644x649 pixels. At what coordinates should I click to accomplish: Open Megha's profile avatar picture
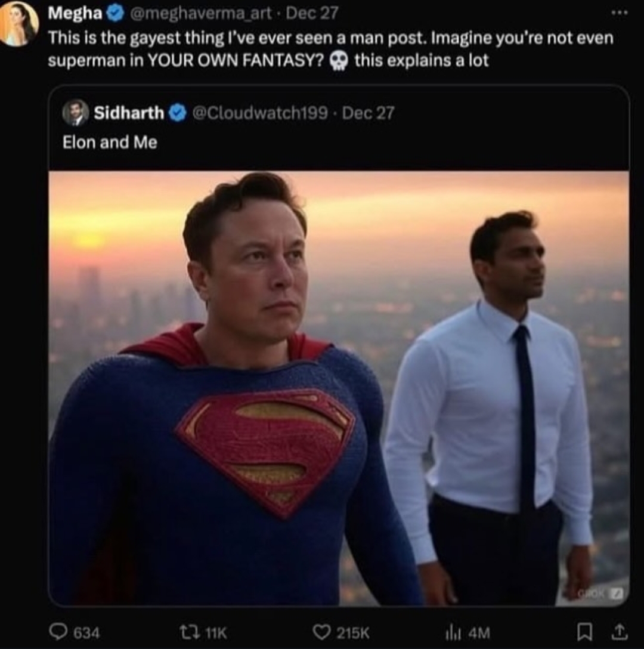click(18, 24)
